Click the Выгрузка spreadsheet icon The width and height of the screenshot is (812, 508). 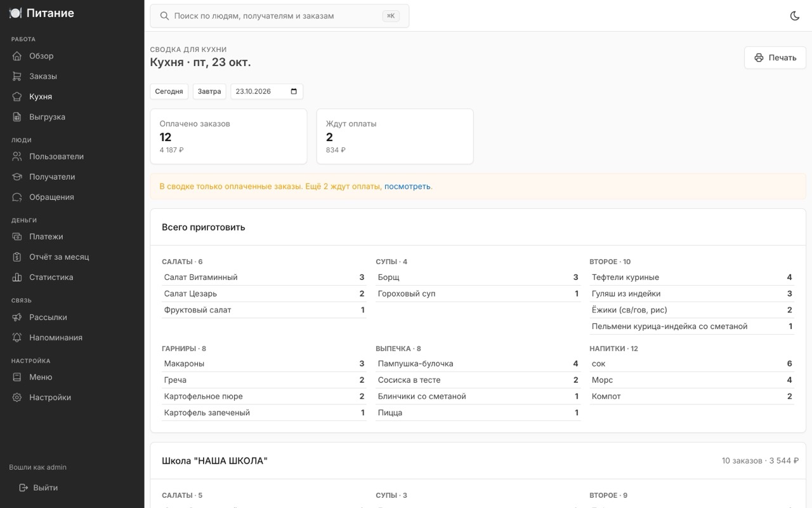tap(17, 117)
